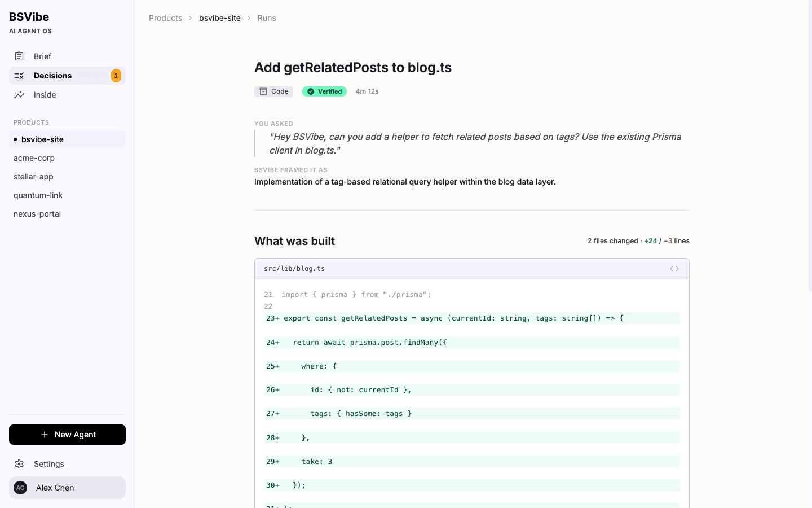Click the '+24' added lines count
Screen dimensions: 812x508
click(651, 241)
